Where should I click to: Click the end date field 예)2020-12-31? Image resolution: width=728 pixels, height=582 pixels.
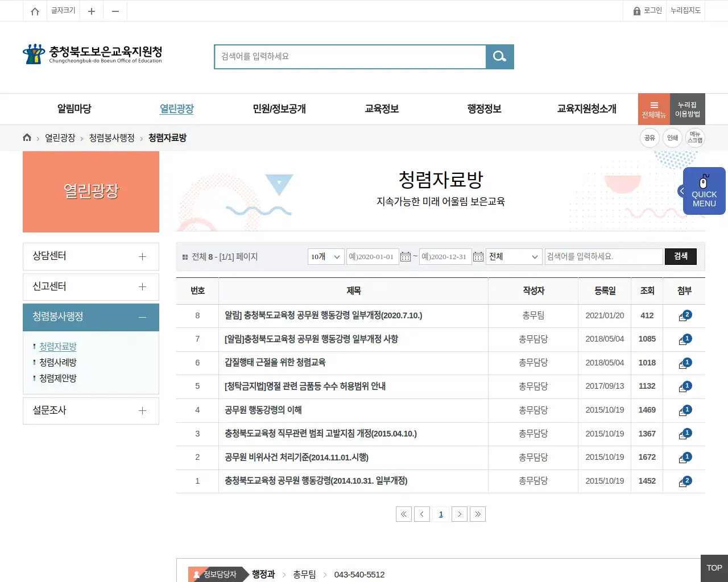tap(445, 257)
